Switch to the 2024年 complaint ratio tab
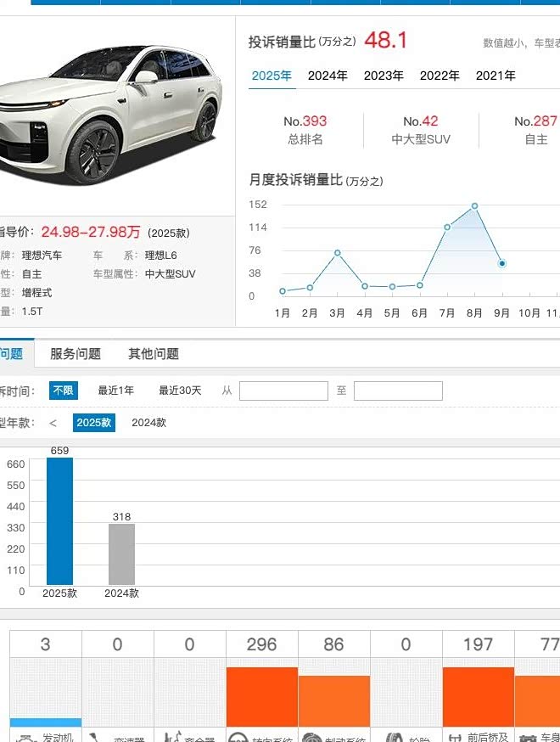 (328, 76)
